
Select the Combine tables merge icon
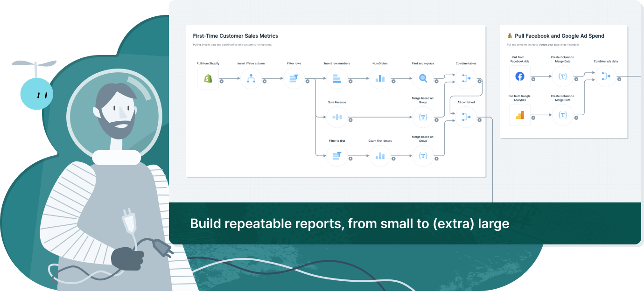466,78
